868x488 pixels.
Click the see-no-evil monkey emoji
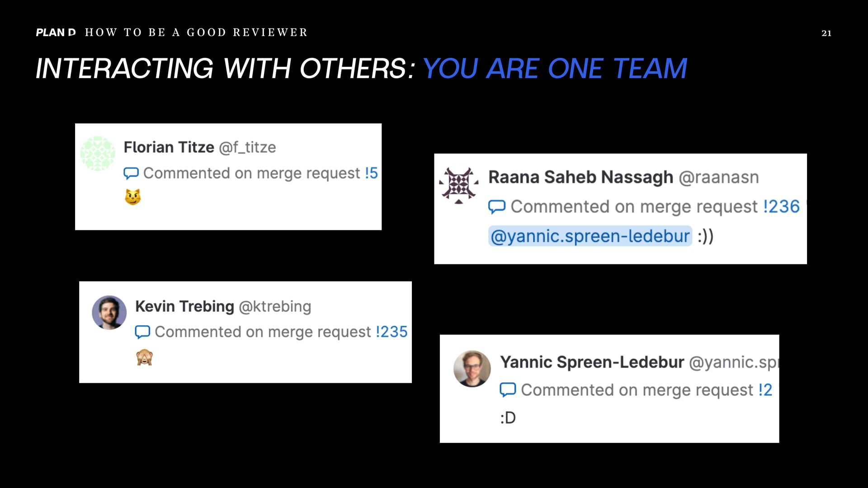pos(145,357)
